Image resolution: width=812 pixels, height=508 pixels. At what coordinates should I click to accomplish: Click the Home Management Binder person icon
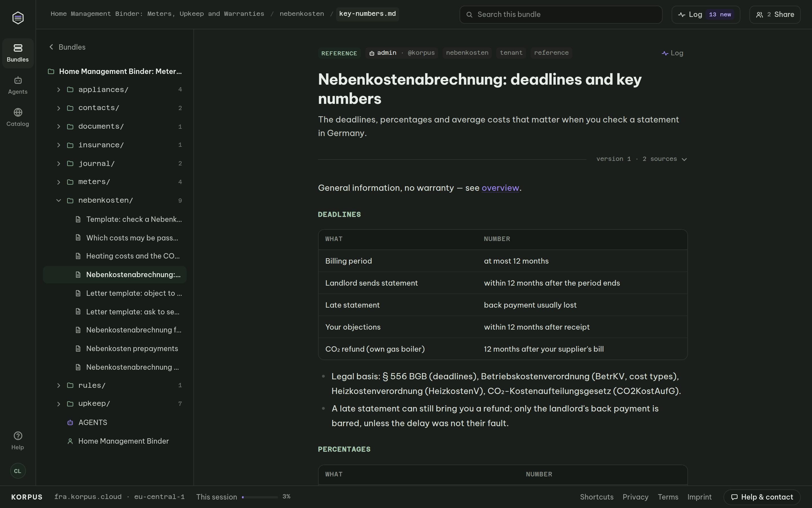[70, 441]
